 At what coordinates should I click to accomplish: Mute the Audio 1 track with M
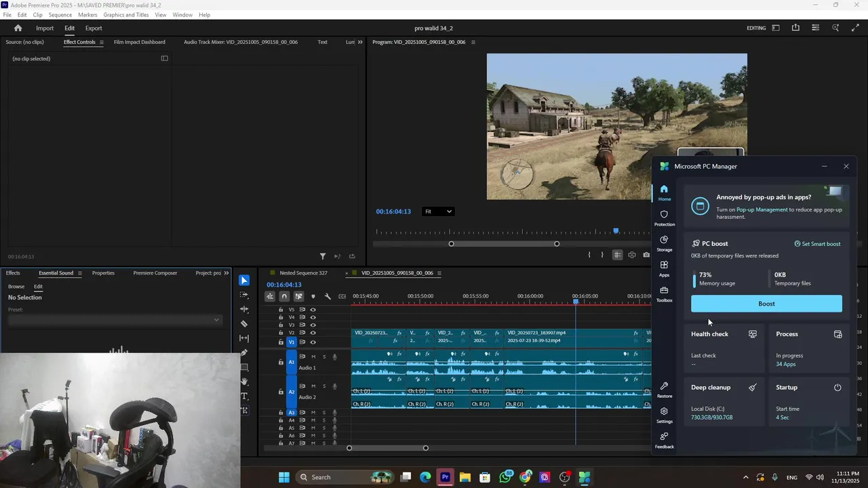313,357
